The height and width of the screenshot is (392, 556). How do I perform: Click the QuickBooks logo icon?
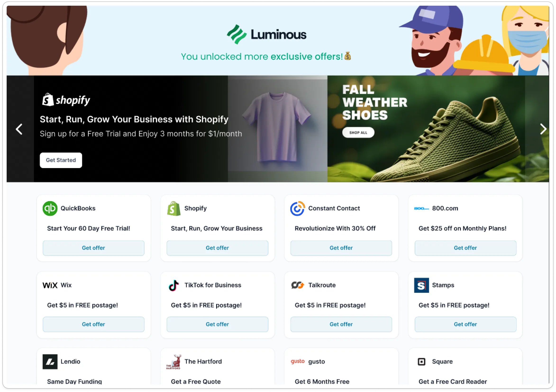click(x=50, y=209)
